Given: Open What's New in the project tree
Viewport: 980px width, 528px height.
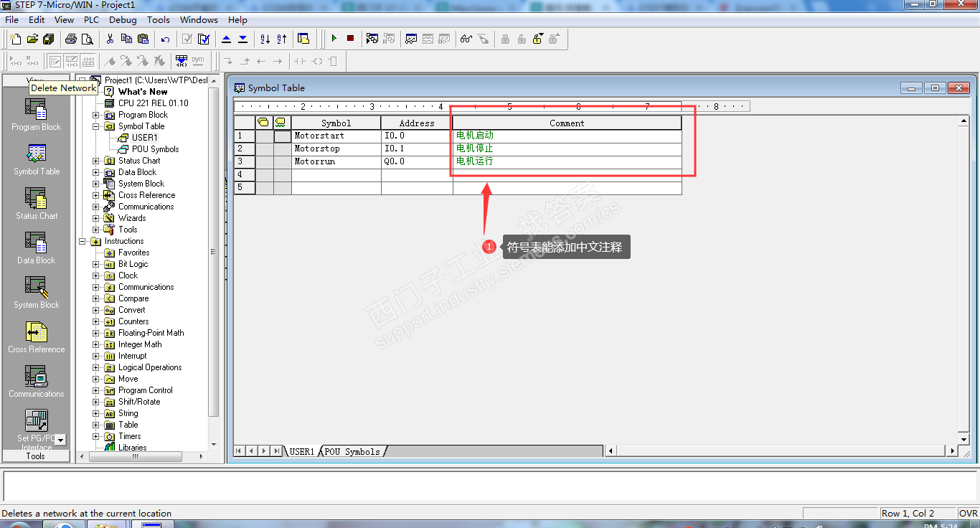Looking at the screenshot, I should (x=143, y=92).
